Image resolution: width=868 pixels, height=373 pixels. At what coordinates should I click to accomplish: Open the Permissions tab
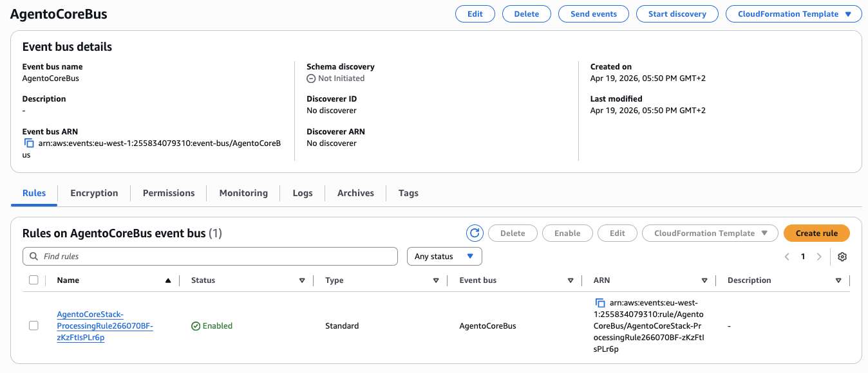pos(169,193)
